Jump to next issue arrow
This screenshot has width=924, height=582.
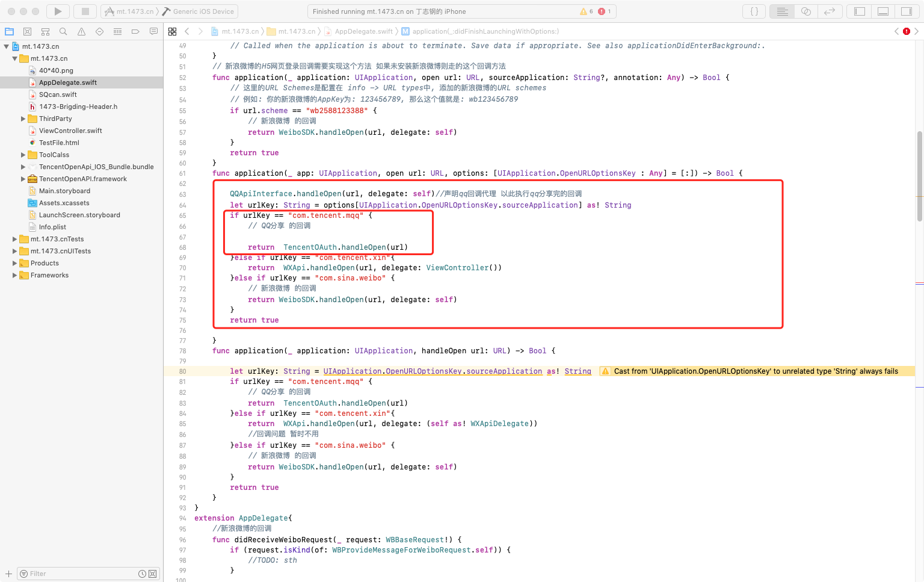[917, 31]
